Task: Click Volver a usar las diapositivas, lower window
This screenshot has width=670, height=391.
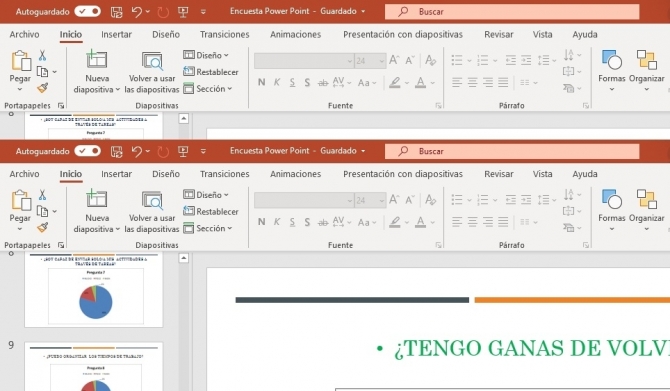Action: 152,211
